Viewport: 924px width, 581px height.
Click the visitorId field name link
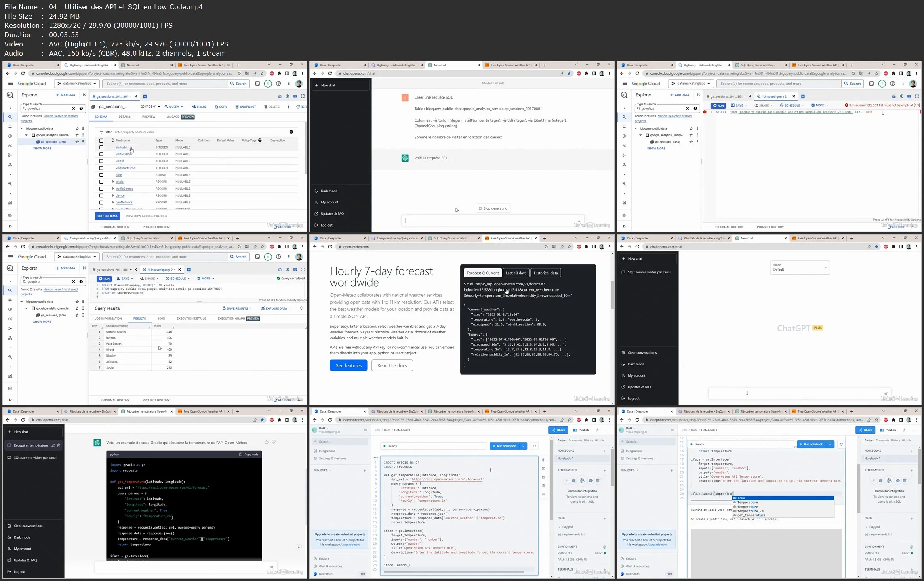point(121,147)
